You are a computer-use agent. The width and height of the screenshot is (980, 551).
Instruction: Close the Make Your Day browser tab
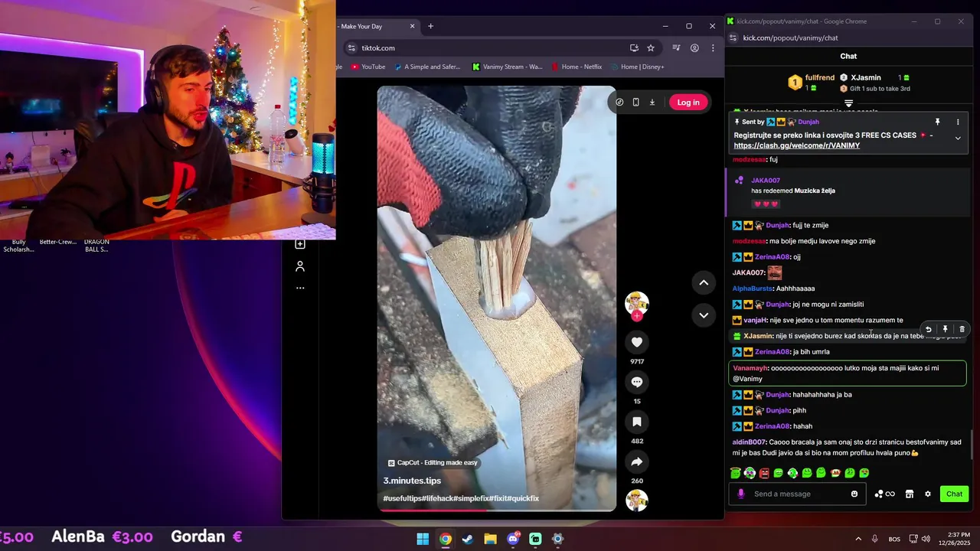click(x=412, y=26)
